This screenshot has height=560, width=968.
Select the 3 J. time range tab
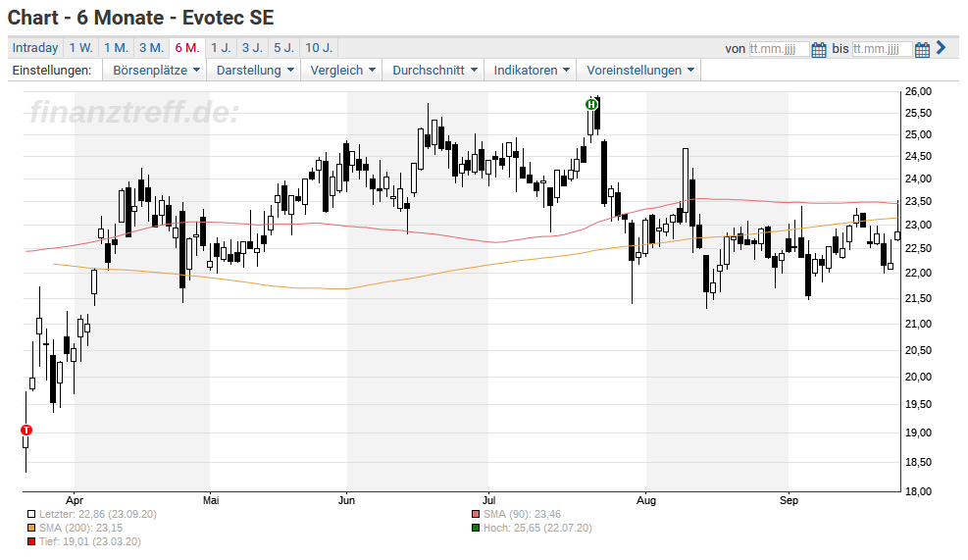tap(252, 47)
